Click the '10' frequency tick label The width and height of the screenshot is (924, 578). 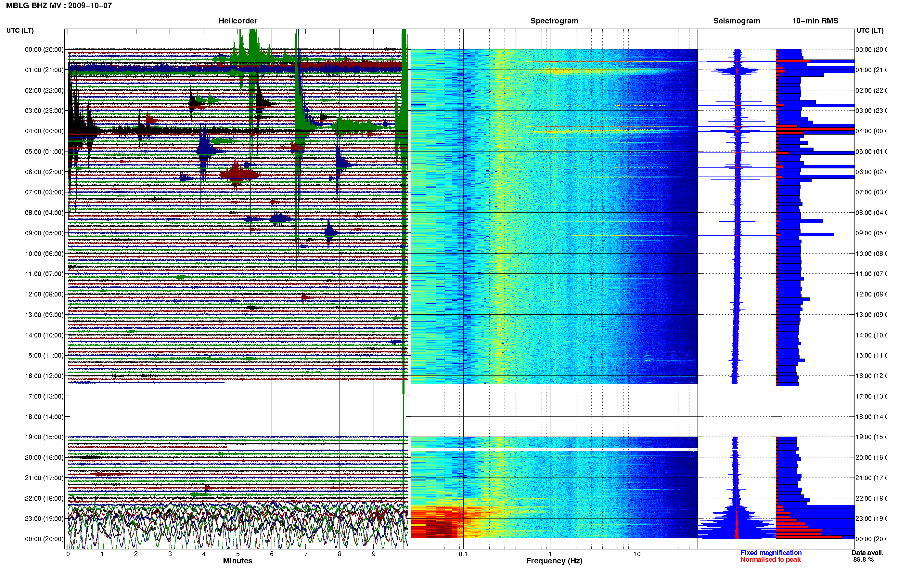pos(637,554)
